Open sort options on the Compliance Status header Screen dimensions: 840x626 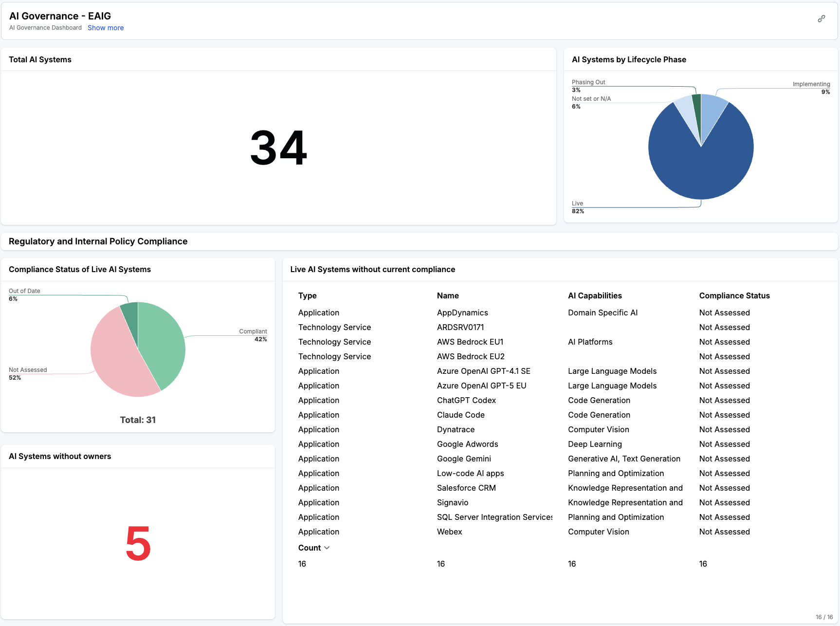[734, 295]
